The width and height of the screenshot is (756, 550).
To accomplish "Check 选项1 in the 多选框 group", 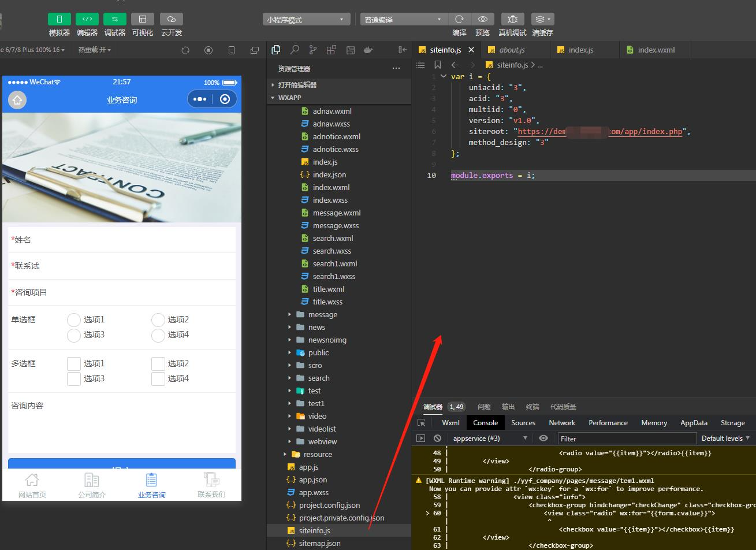I will (x=74, y=363).
